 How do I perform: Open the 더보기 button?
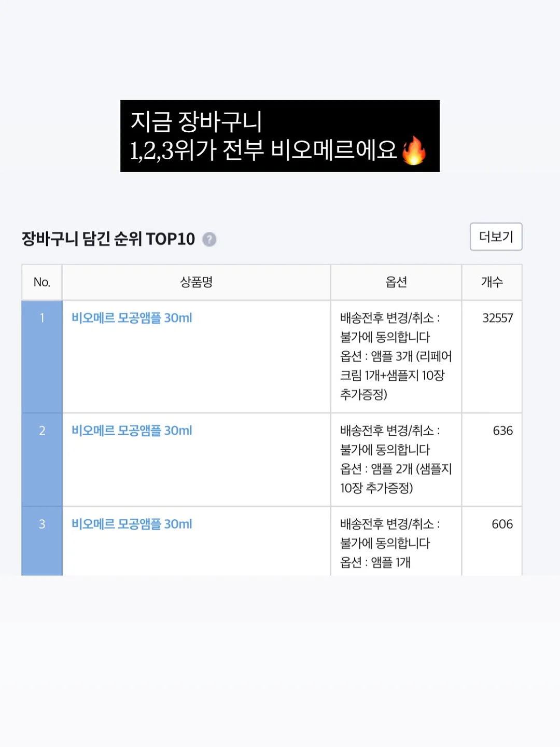click(496, 237)
